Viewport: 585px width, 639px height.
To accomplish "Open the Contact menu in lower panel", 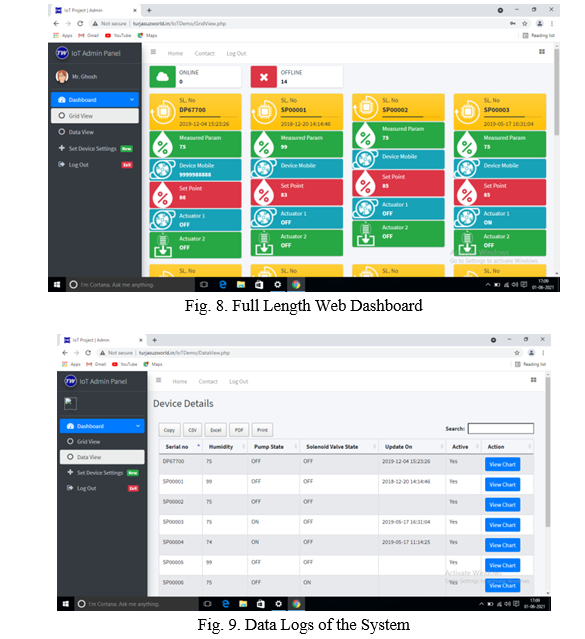I will [x=208, y=381].
